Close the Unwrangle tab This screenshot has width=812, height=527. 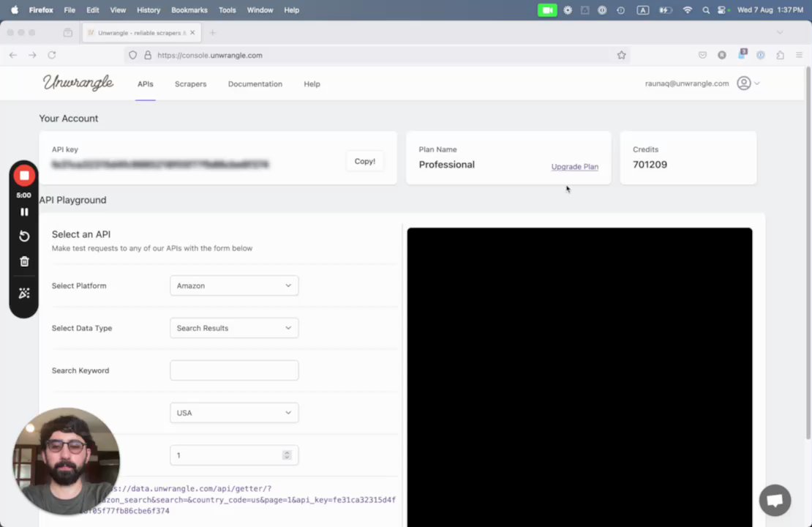[x=192, y=33]
